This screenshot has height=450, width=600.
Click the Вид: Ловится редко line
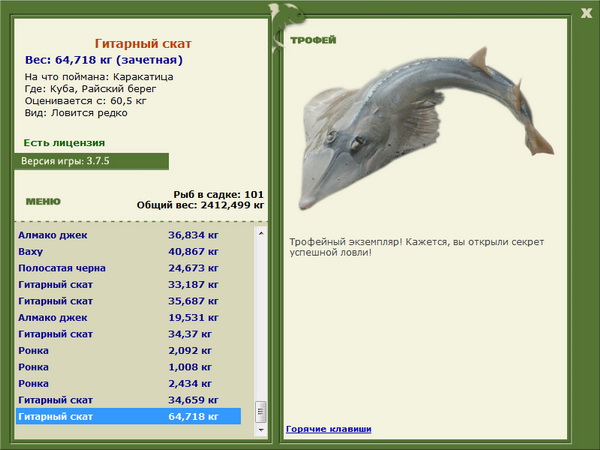point(76,113)
